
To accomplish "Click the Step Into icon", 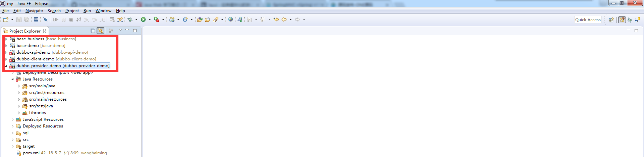I will pyautogui.click(x=87, y=19).
